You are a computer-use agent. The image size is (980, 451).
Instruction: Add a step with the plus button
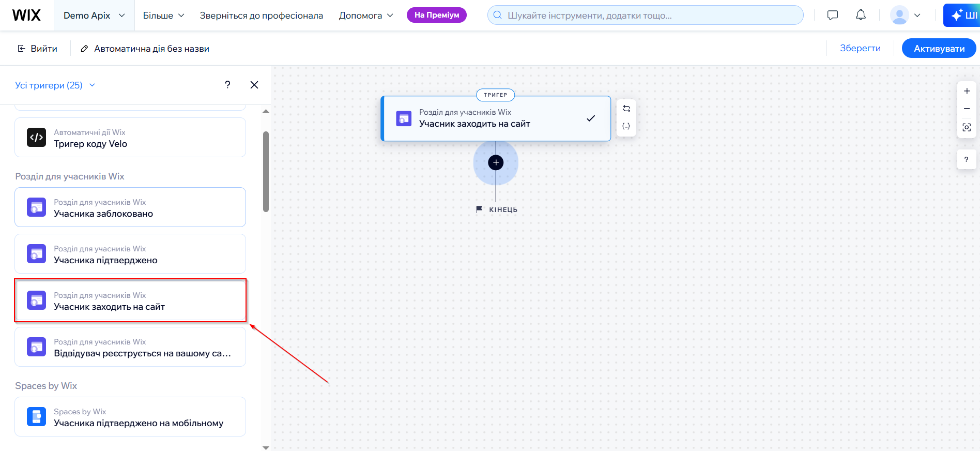pos(496,163)
